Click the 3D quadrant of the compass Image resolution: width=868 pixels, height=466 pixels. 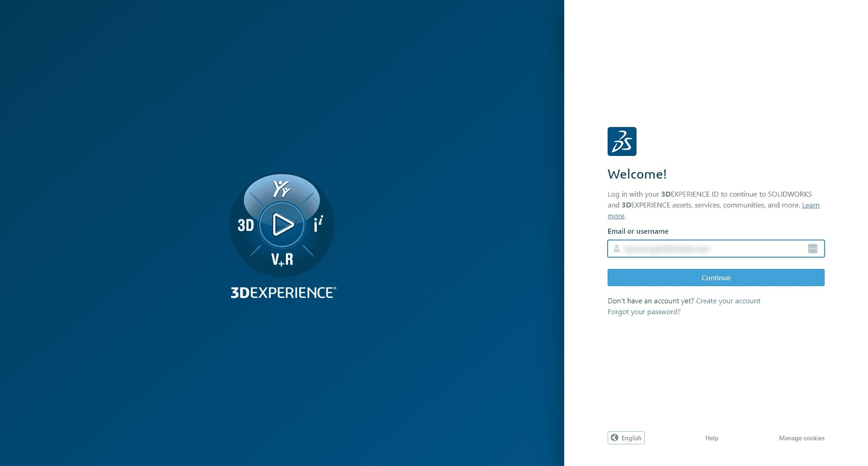point(246,225)
